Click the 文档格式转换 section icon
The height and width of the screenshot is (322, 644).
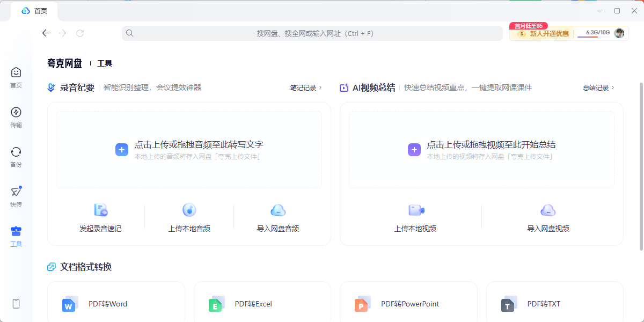(52, 267)
